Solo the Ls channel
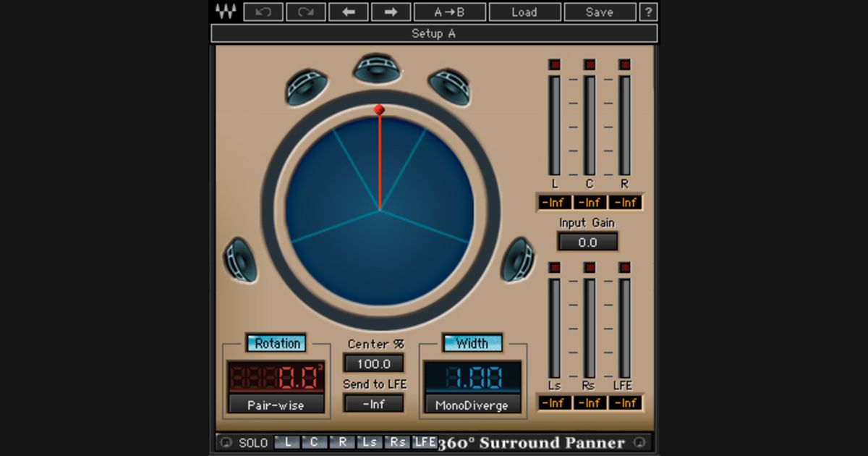 [370, 442]
